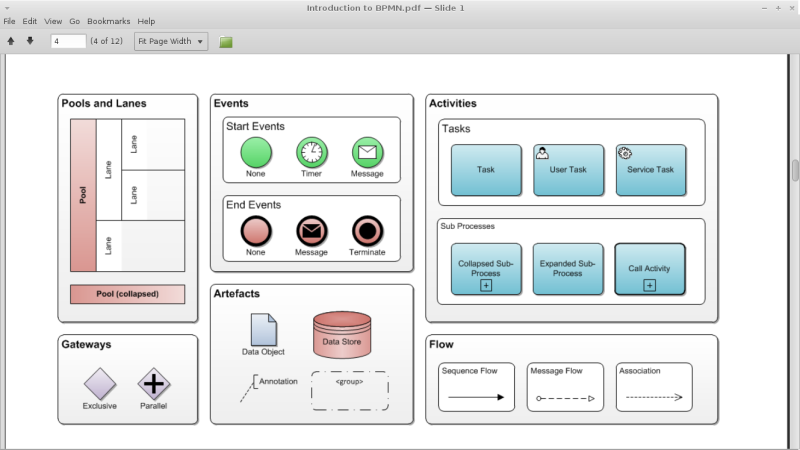Screen dimensions: 800x450
Task: Click the Data Store cylinder icon
Action: point(342,335)
